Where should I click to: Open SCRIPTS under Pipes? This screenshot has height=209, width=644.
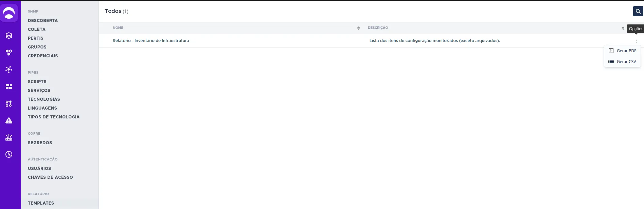pos(37,82)
